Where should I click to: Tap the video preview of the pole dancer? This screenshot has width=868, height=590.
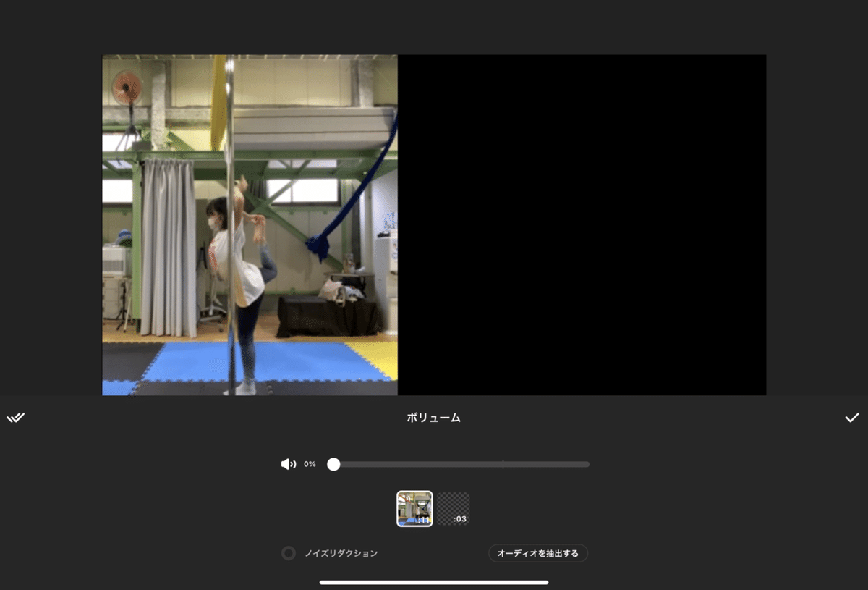click(x=250, y=224)
